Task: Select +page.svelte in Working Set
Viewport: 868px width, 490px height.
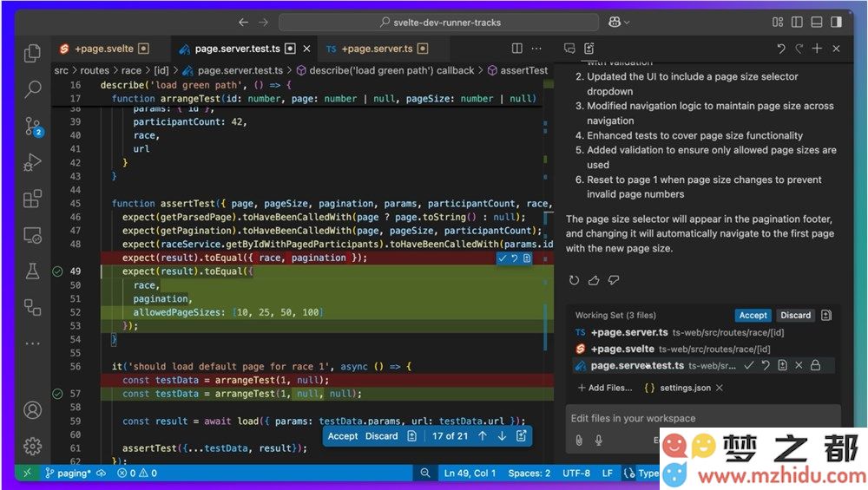Action: coord(703,349)
